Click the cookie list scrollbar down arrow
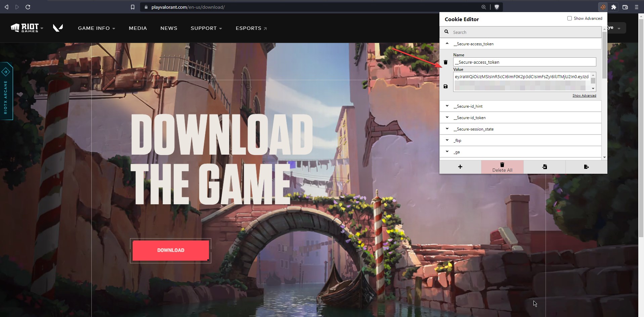Viewport: 644px width, 317px height. (x=604, y=157)
